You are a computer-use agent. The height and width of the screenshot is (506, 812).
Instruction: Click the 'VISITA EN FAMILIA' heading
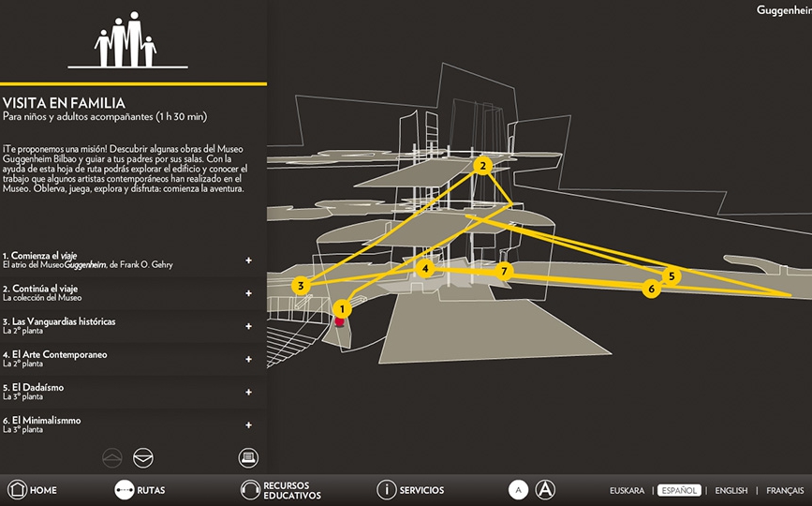[x=64, y=102]
